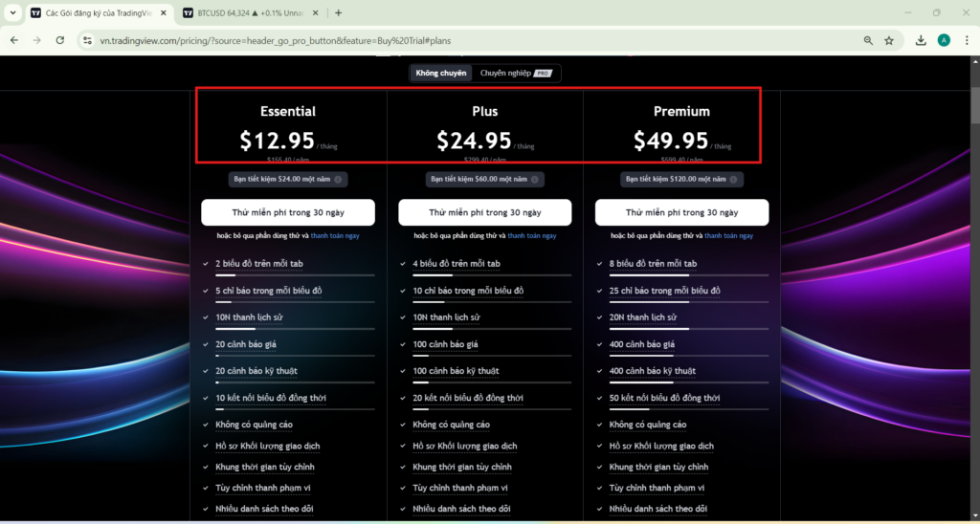Switch to the BTCUSD 64,324 tab

tap(252, 12)
